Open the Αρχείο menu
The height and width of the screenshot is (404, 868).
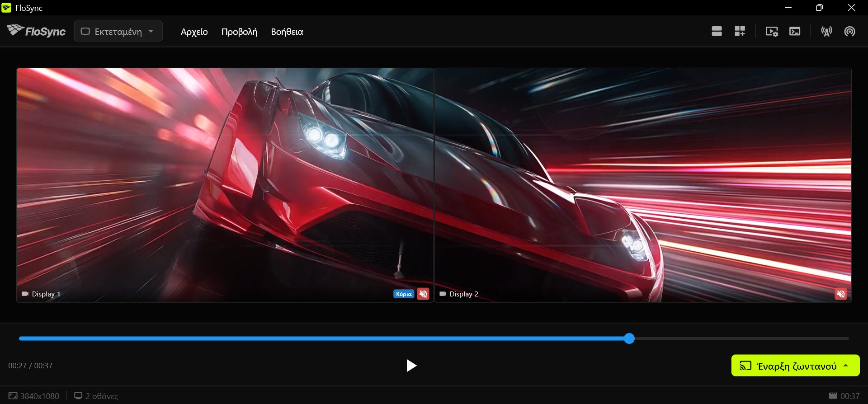click(x=194, y=32)
